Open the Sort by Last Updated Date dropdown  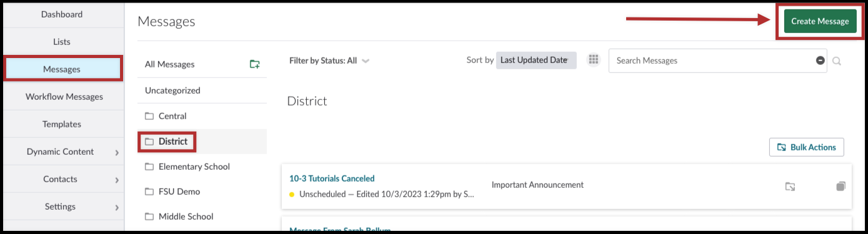(x=536, y=61)
